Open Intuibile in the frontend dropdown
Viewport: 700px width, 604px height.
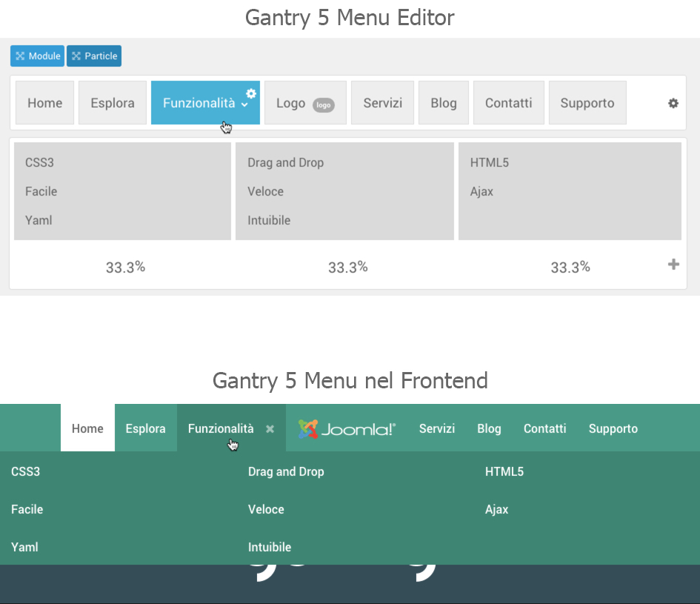[269, 547]
